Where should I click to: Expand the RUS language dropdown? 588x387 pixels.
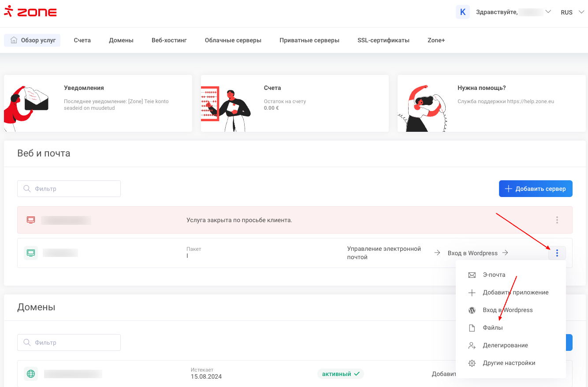click(x=572, y=12)
